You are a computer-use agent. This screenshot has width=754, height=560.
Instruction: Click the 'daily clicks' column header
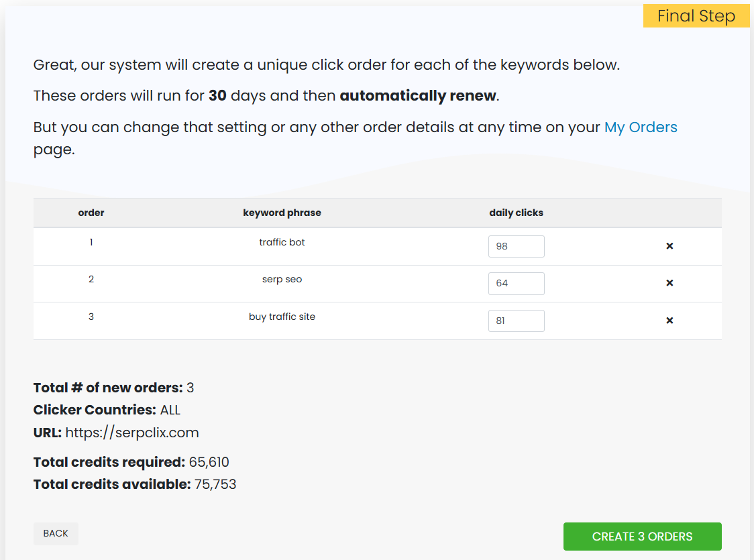[517, 213]
